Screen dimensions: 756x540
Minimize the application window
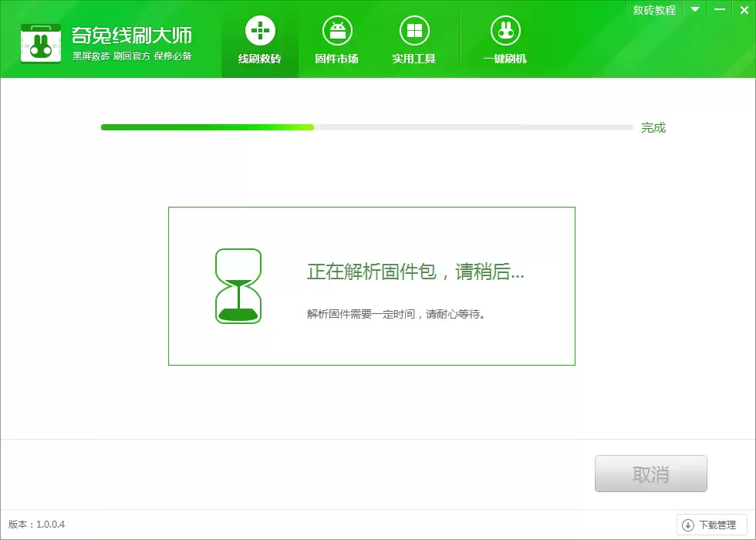click(x=720, y=9)
